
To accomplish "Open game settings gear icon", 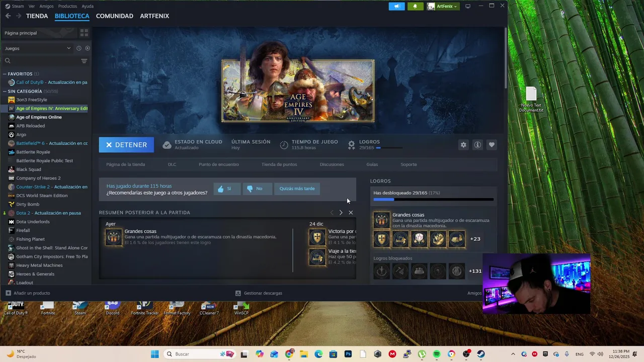I will click(463, 145).
